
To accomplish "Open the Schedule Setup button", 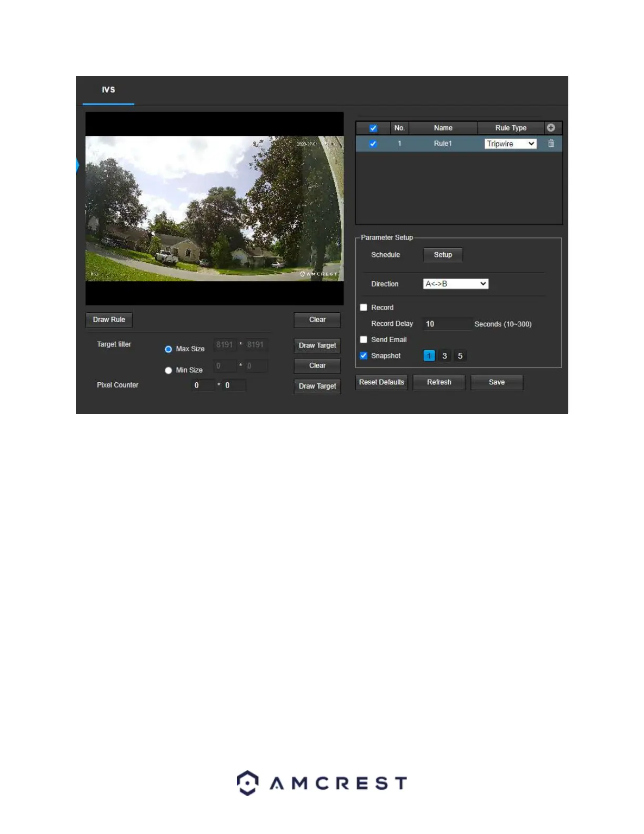I will [x=443, y=255].
